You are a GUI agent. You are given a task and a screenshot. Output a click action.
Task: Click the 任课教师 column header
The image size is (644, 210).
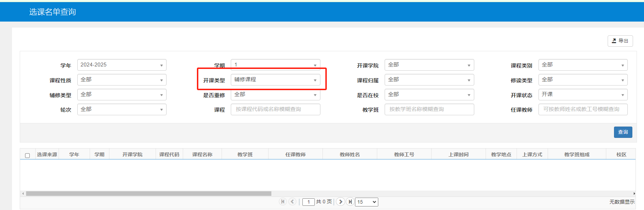(x=295, y=154)
